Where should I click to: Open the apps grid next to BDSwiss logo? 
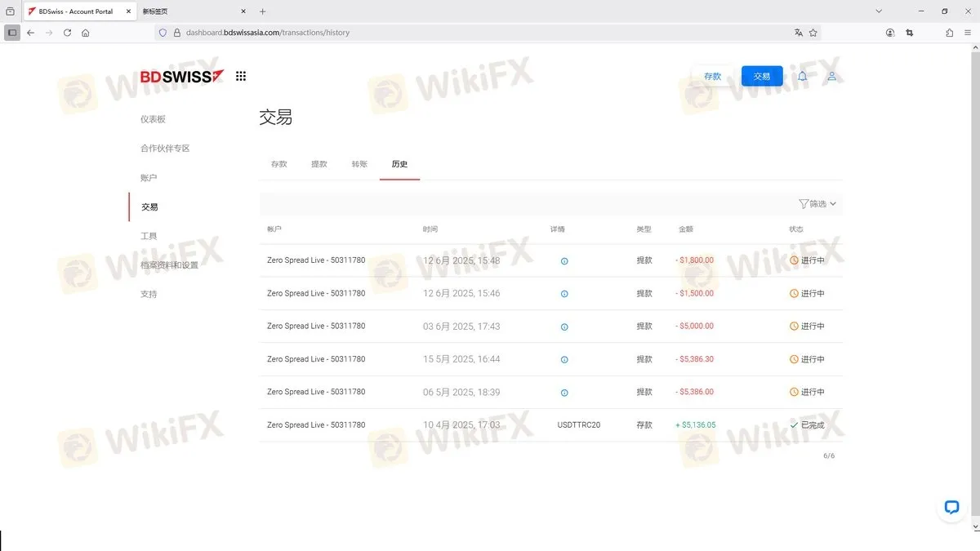pos(241,76)
